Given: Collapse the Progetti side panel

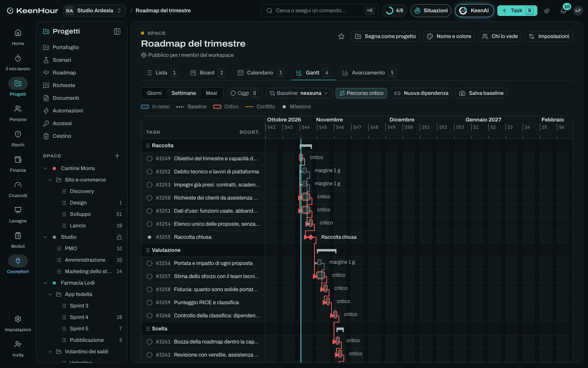Looking at the screenshot, I should pos(117,31).
